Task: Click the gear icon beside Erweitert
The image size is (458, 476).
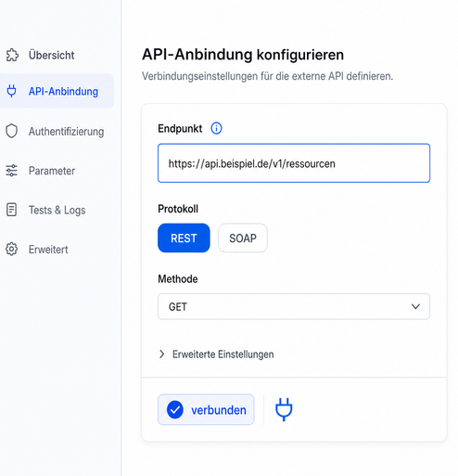Action: [x=12, y=249]
